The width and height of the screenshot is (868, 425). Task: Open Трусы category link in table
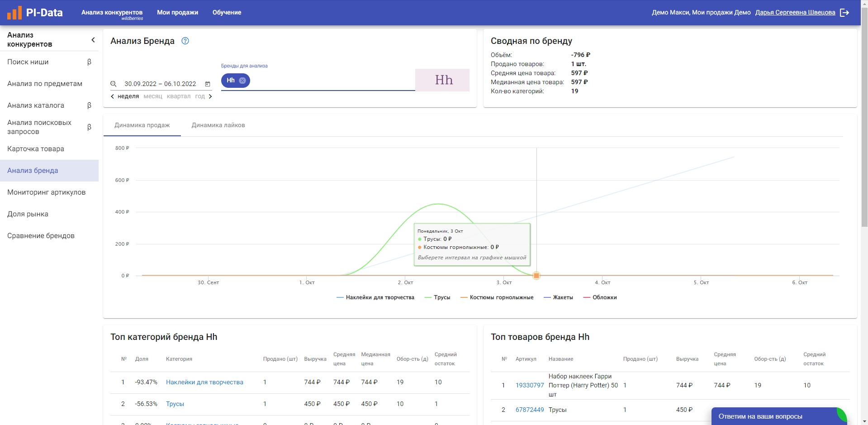(175, 404)
